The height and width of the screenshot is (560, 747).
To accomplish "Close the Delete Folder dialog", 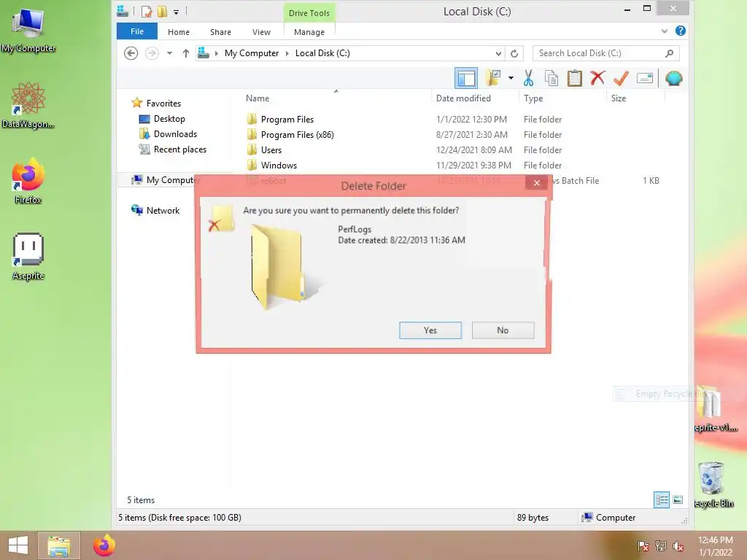I will pos(536,183).
